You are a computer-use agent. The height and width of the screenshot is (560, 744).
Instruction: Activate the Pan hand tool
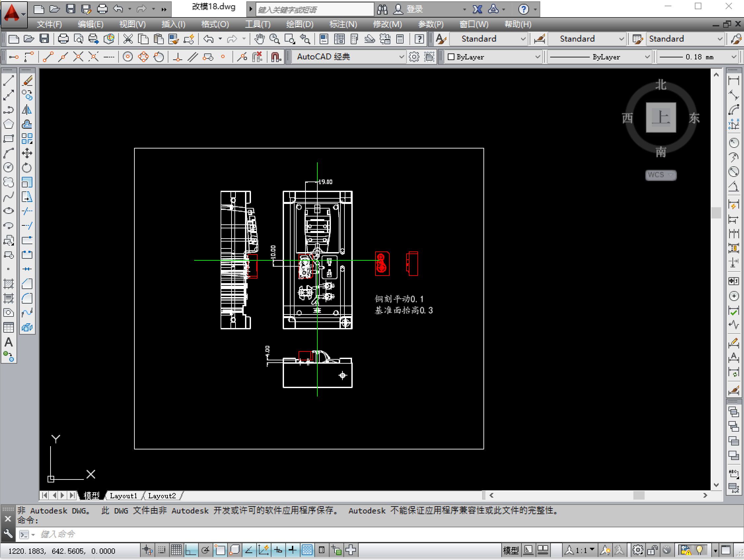pyautogui.click(x=259, y=39)
